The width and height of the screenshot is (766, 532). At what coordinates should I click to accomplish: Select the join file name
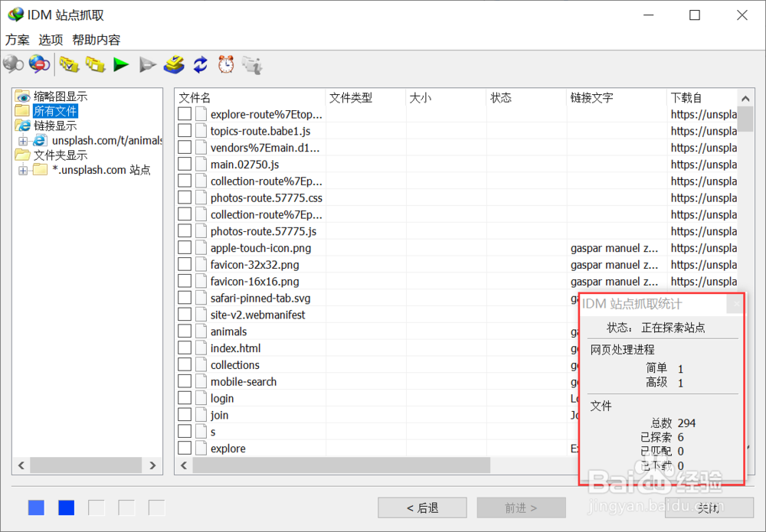click(x=219, y=415)
